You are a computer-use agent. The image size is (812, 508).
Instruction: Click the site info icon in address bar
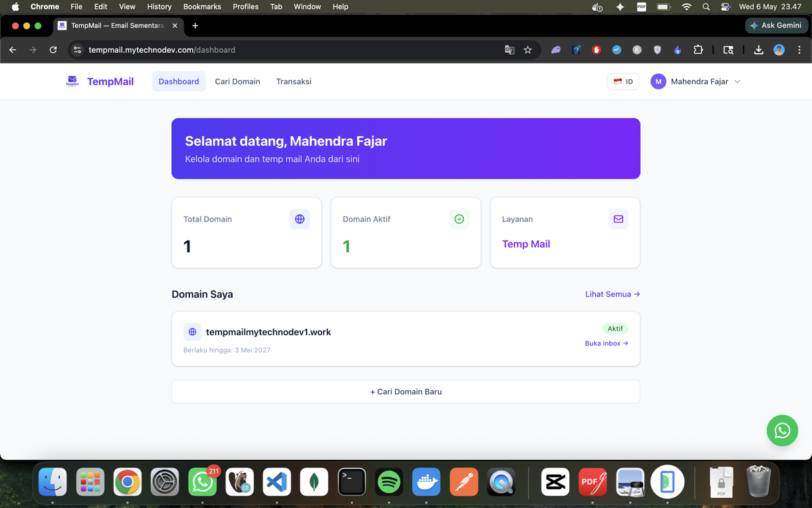click(77, 49)
